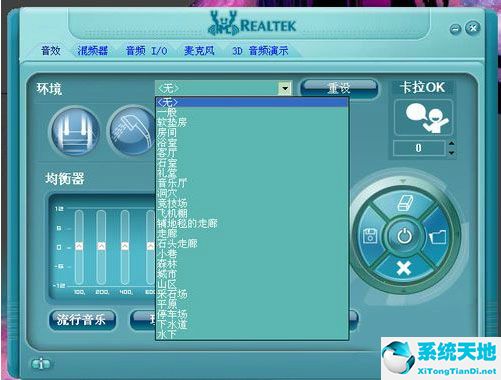Select 洞穴 in the environment list

click(252, 193)
